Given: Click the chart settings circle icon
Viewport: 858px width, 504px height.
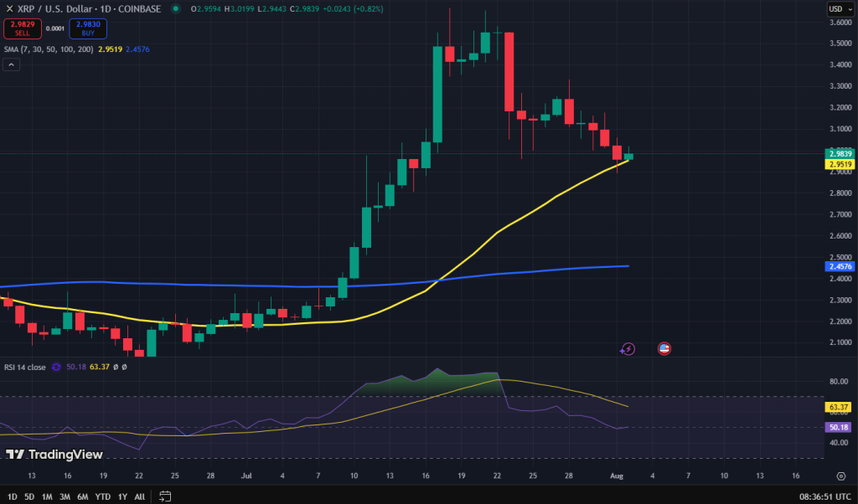Looking at the screenshot, I should pyautogui.click(x=841, y=476).
